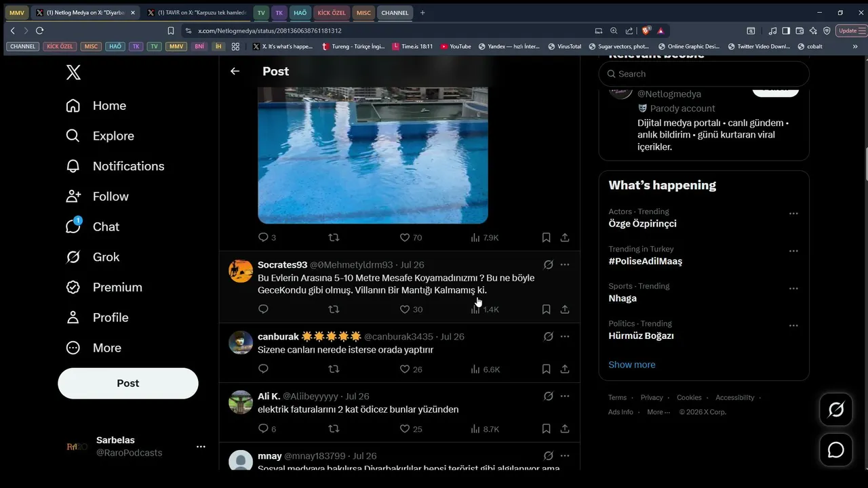Bookmark canburak's comment
Image resolution: width=868 pixels, height=488 pixels.
pyautogui.click(x=546, y=369)
